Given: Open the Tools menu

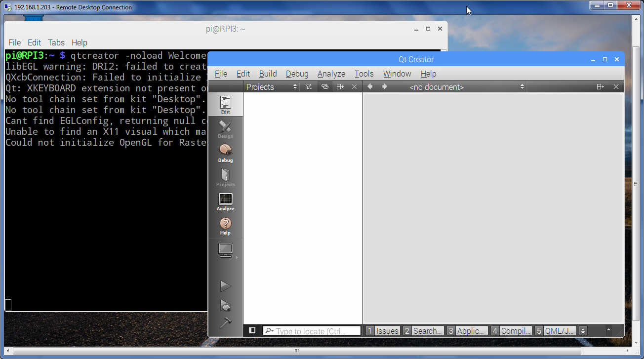Looking at the screenshot, I should (363, 74).
